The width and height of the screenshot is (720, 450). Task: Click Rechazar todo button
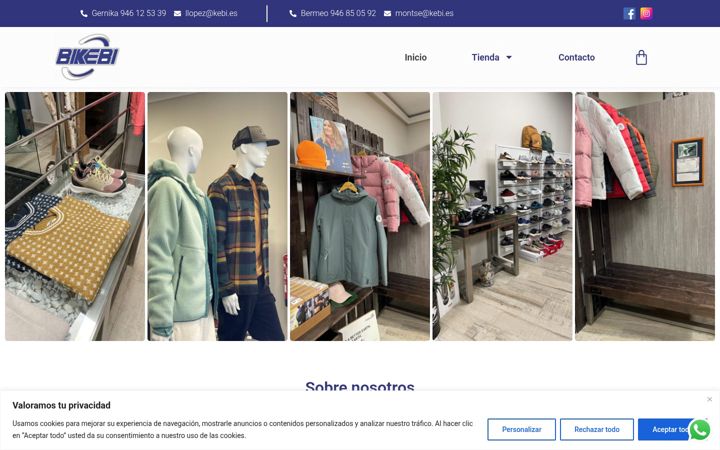[596, 429]
